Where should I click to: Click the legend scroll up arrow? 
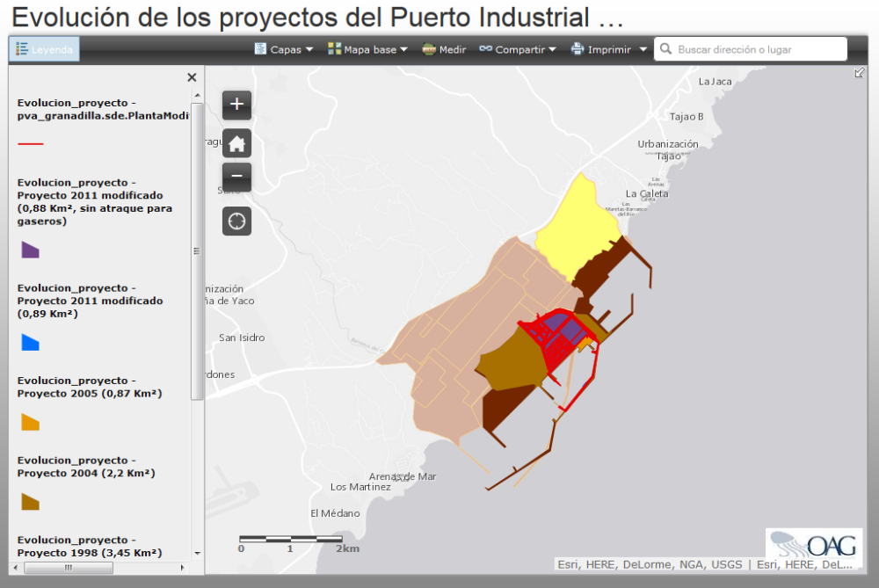[x=197, y=96]
